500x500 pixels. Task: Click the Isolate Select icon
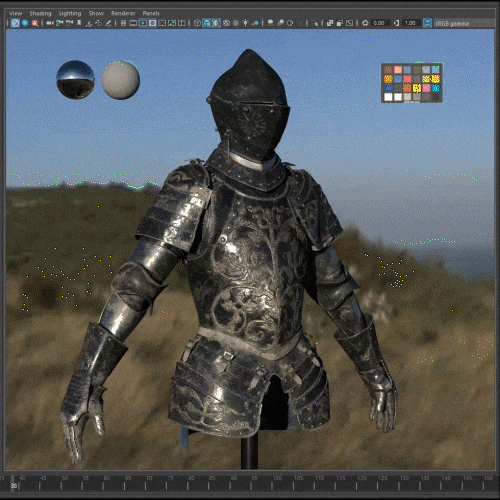[x=315, y=23]
